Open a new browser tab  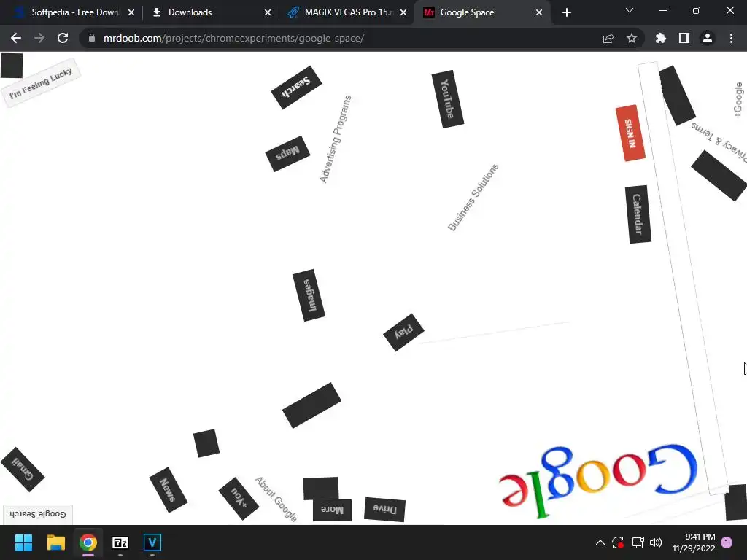tap(566, 12)
